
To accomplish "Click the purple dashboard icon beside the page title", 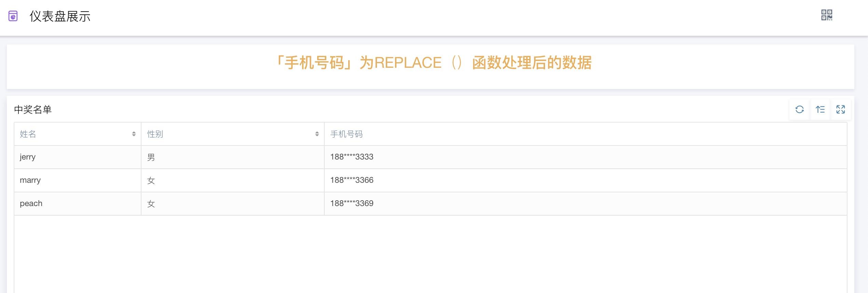I will (13, 16).
